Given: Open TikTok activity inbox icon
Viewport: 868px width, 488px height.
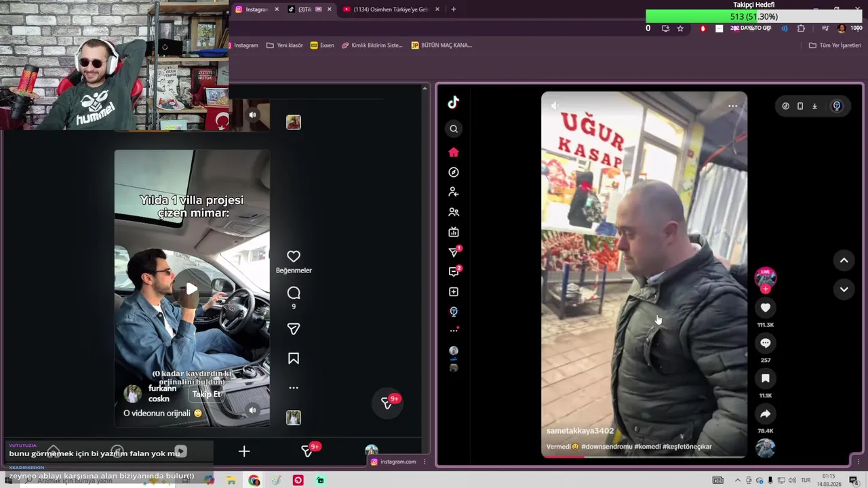Looking at the screenshot, I should (x=454, y=272).
